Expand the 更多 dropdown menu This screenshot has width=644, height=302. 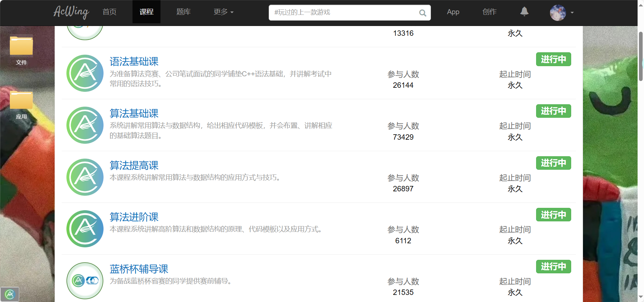point(224,12)
